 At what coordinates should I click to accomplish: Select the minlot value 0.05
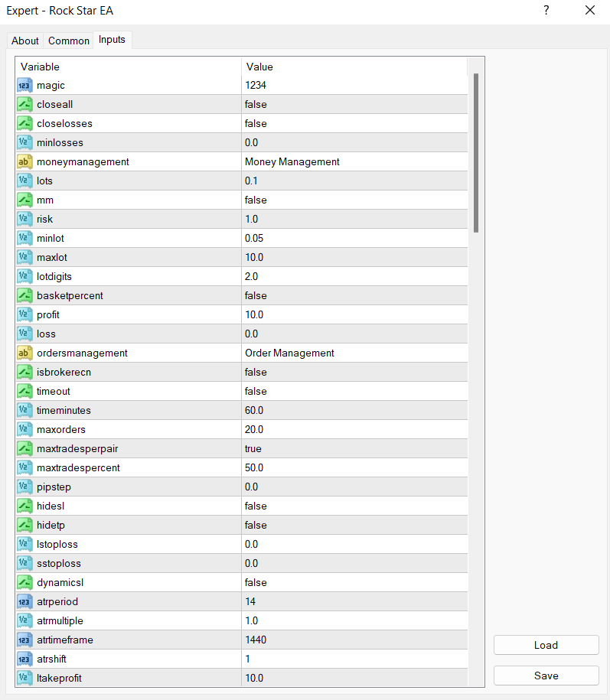[354, 239]
